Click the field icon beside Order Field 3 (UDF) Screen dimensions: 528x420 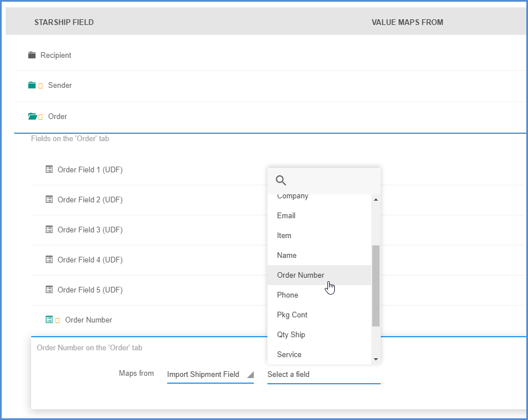click(x=49, y=230)
